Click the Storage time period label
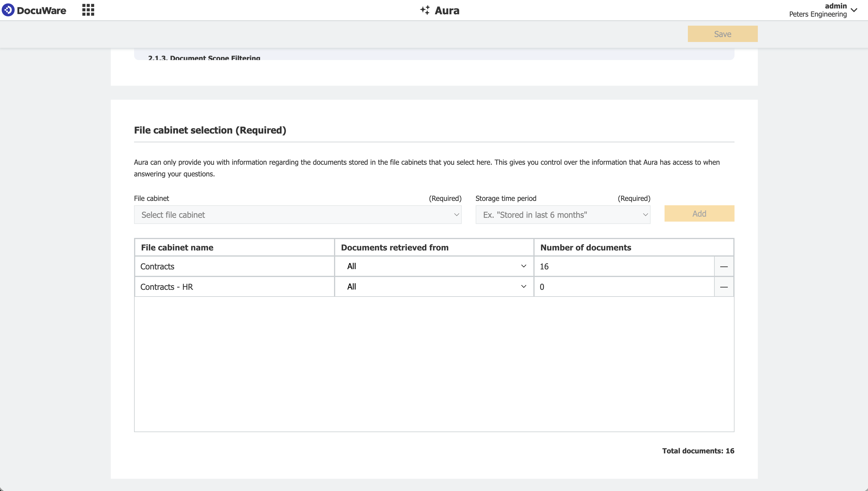 pos(506,198)
